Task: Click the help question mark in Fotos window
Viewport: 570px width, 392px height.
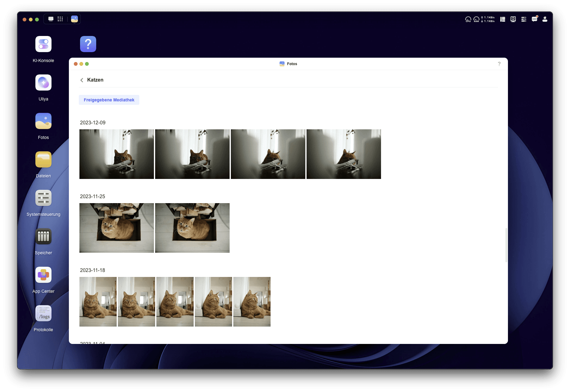Action: pyautogui.click(x=499, y=64)
